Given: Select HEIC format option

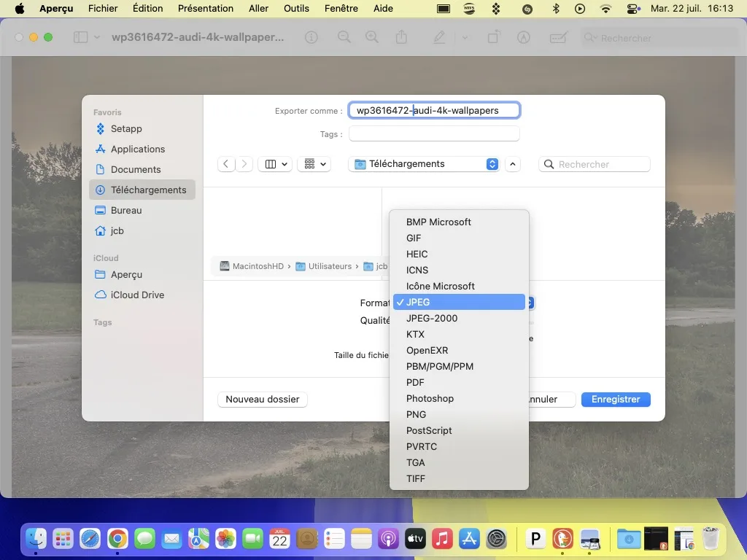Looking at the screenshot, I should 459,254.
